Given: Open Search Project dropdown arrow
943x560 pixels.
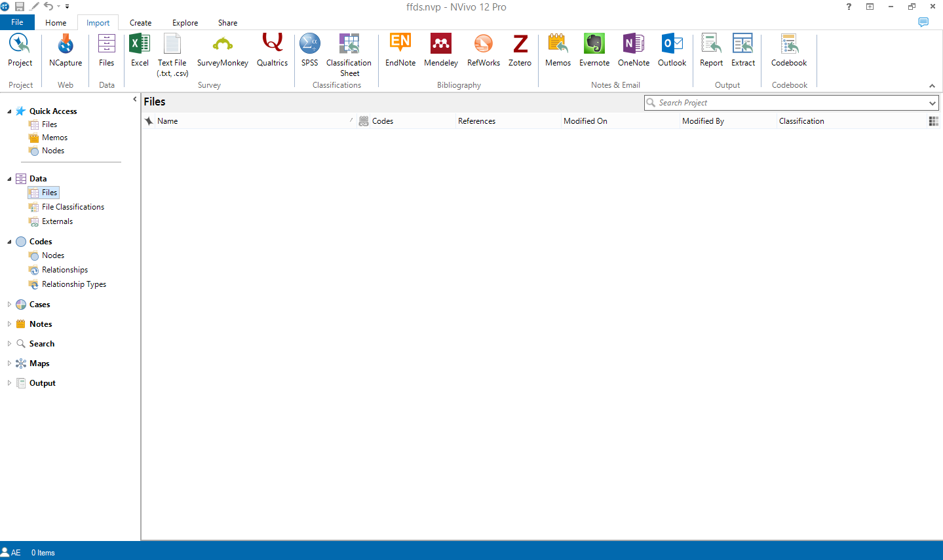Looking at the screenshot, I should 933,103.
